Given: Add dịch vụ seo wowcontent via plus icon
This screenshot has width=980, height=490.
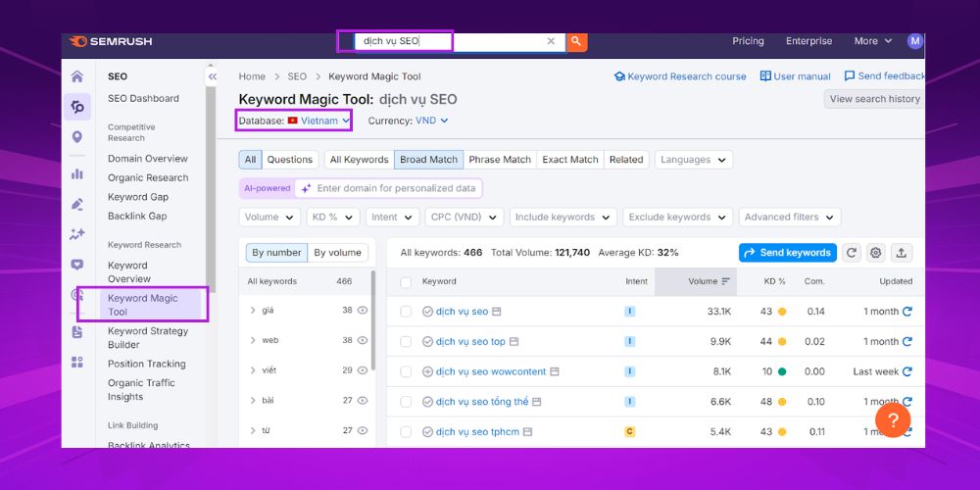Looking at the screenshot, I should point(427,371).
